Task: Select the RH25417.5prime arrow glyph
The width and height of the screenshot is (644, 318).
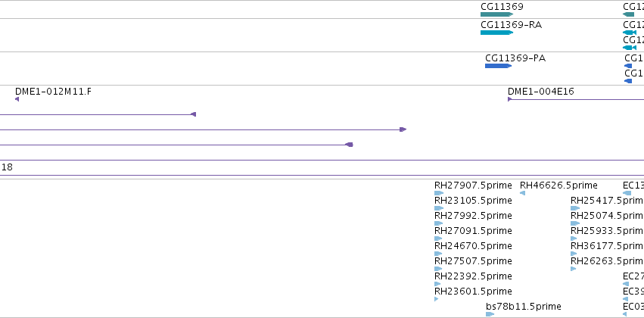Action: [x=575, y=208]
